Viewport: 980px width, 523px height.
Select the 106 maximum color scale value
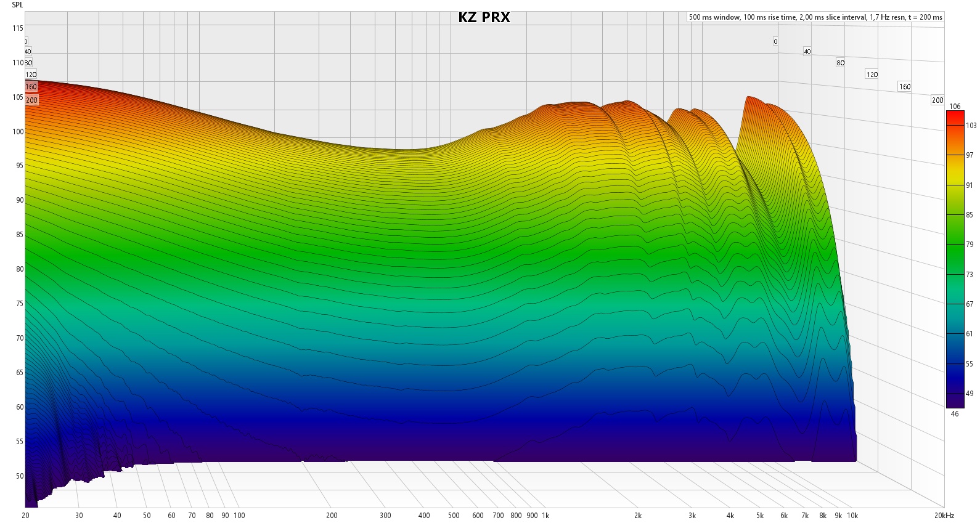[x=955, y=107]
